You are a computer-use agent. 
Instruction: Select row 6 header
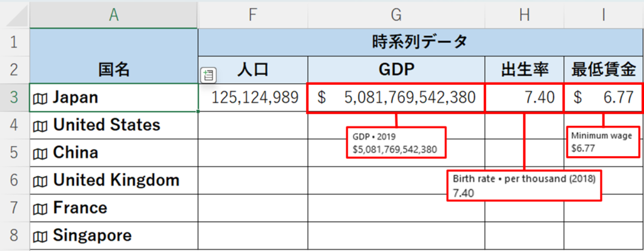click(15, 181)
